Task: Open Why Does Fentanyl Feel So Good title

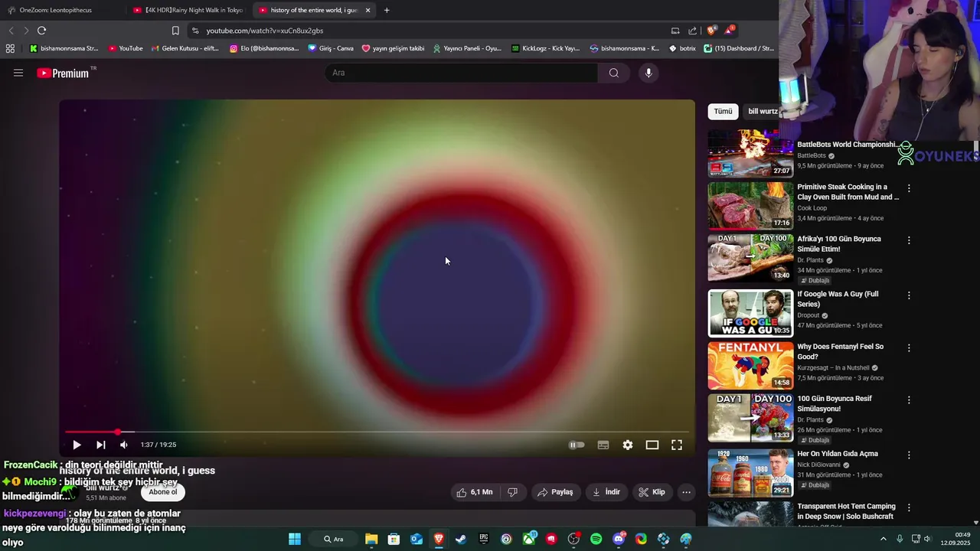Action: pyautogui.click(x=840, y=351)
